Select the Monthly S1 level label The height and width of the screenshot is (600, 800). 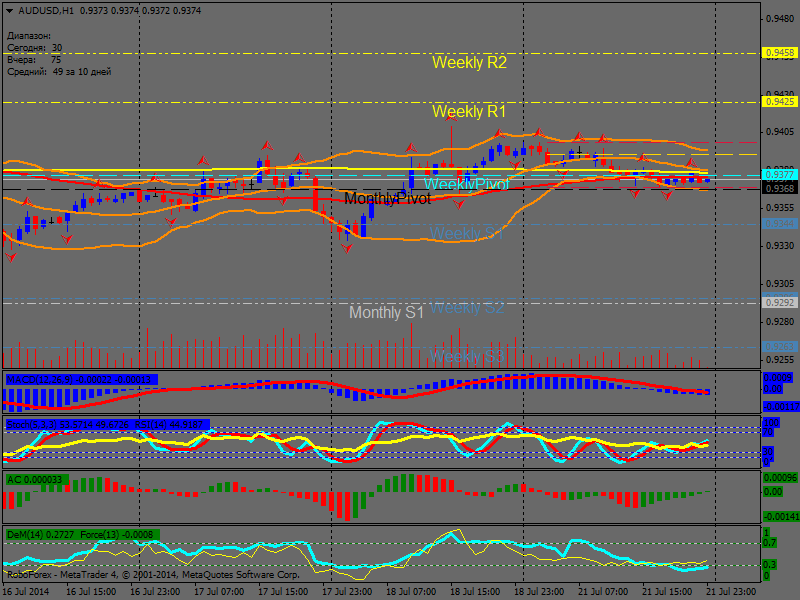tap(386, 313)
